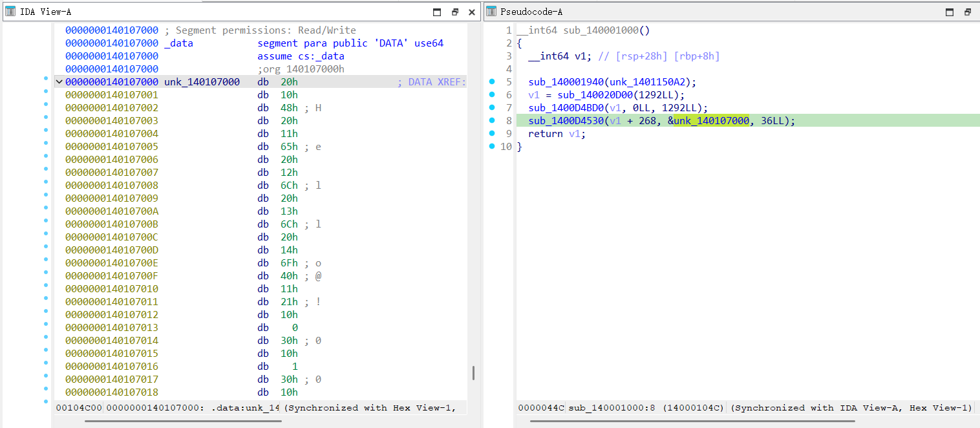Image resolution: width=980 pixels, height=428 pixels.
Task: Switch to the Pseudocode-A tab title
Action: point(532,12)
